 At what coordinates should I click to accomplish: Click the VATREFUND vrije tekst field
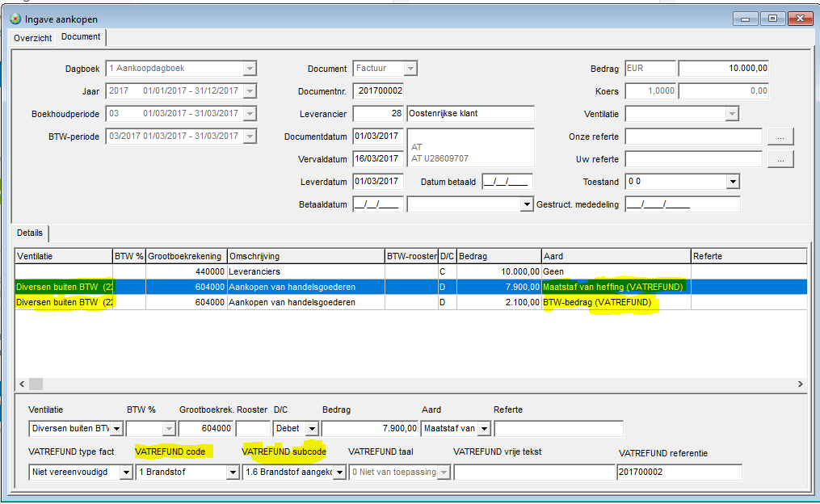click(535, 472)
